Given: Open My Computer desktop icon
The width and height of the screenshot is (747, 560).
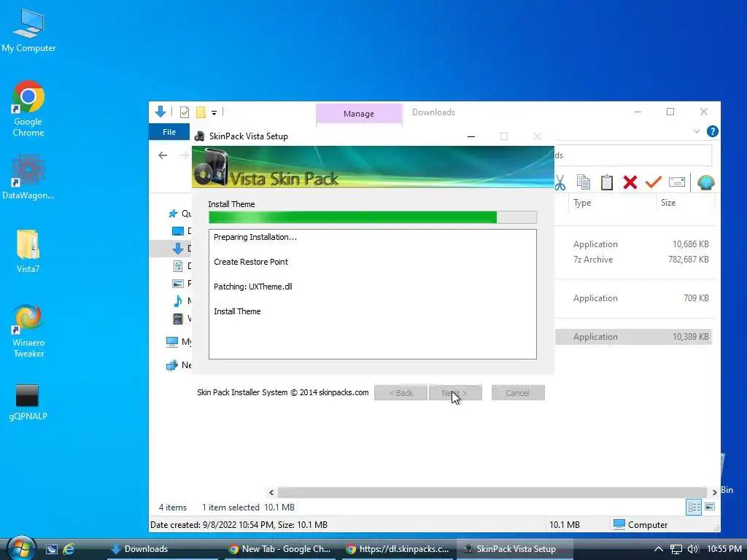Looking at the screenshot, I should click(x=28, y=29).
